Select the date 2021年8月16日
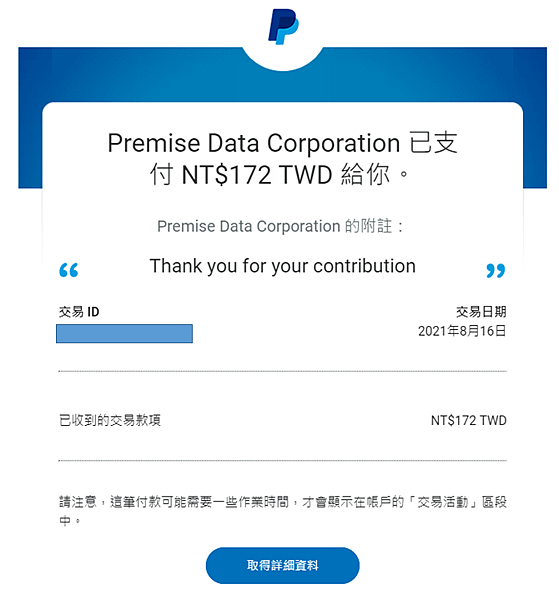559x600 pixels. tap(462, 331)
